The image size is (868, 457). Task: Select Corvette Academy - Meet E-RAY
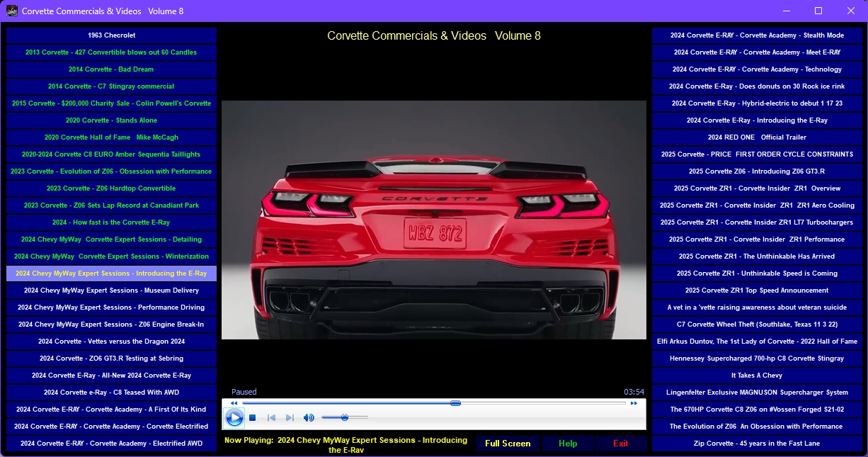point(757,52)
